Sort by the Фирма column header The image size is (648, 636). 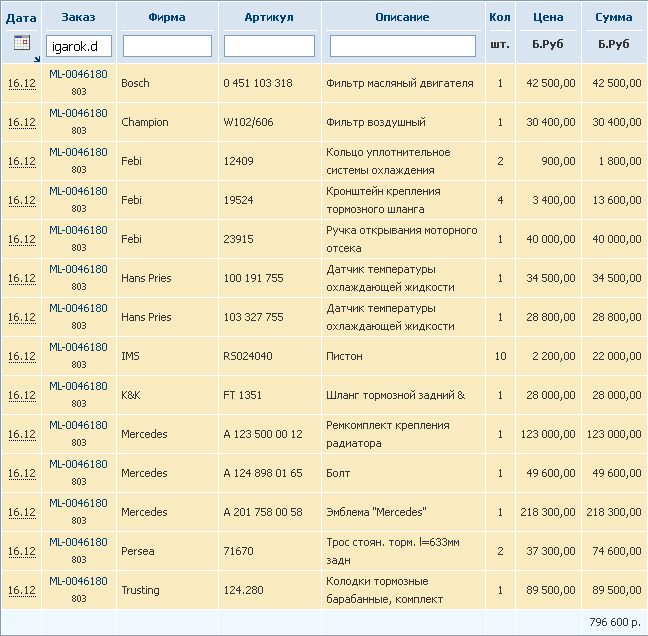point(167,17)
